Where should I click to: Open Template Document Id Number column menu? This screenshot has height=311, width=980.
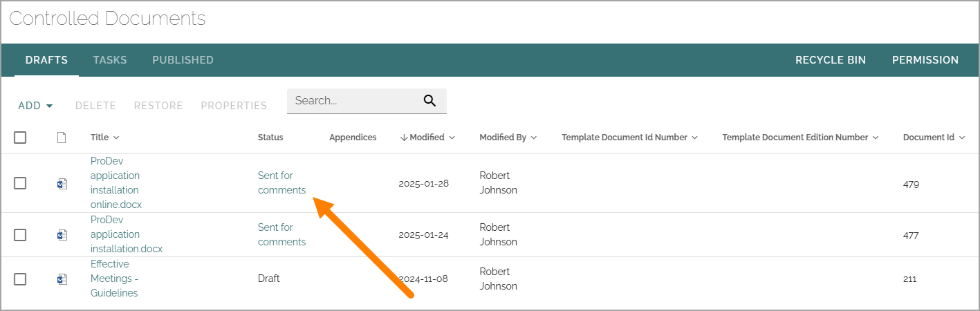pos(694,138)
